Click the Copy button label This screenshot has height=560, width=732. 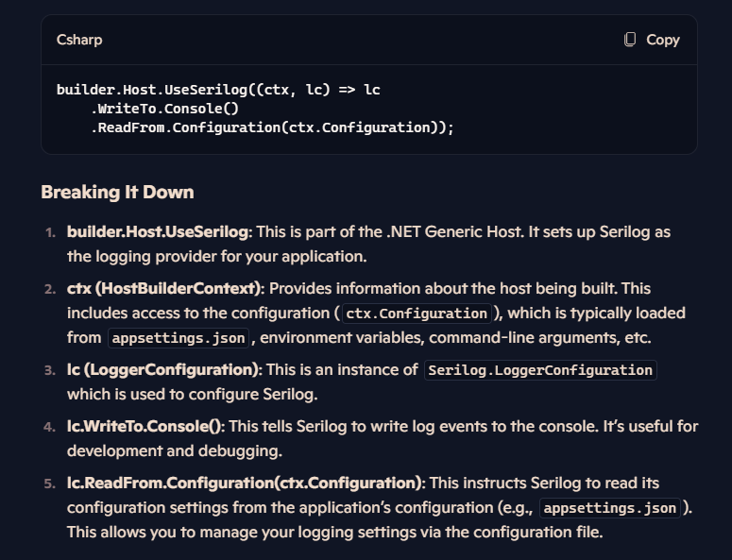click(663, 40)
